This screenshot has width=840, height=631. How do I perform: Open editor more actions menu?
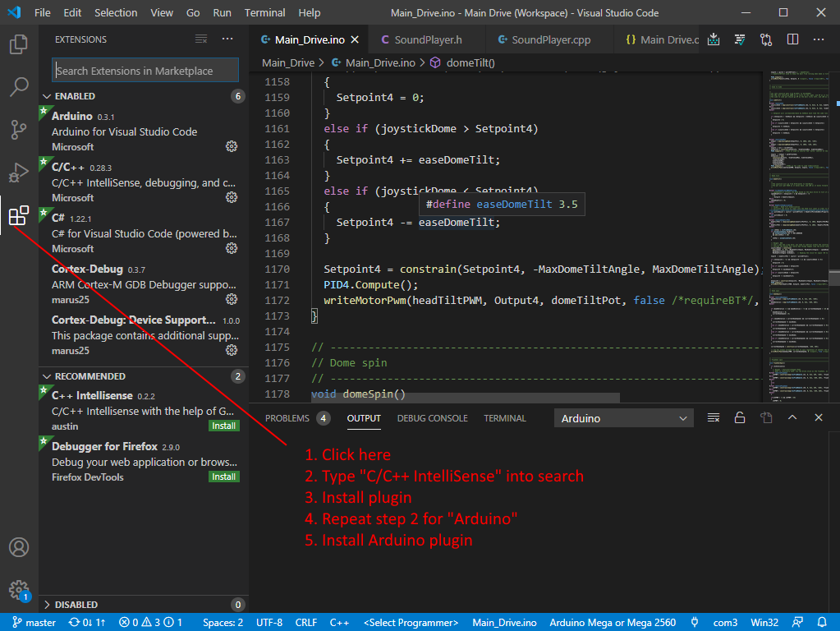click(819, 39)
